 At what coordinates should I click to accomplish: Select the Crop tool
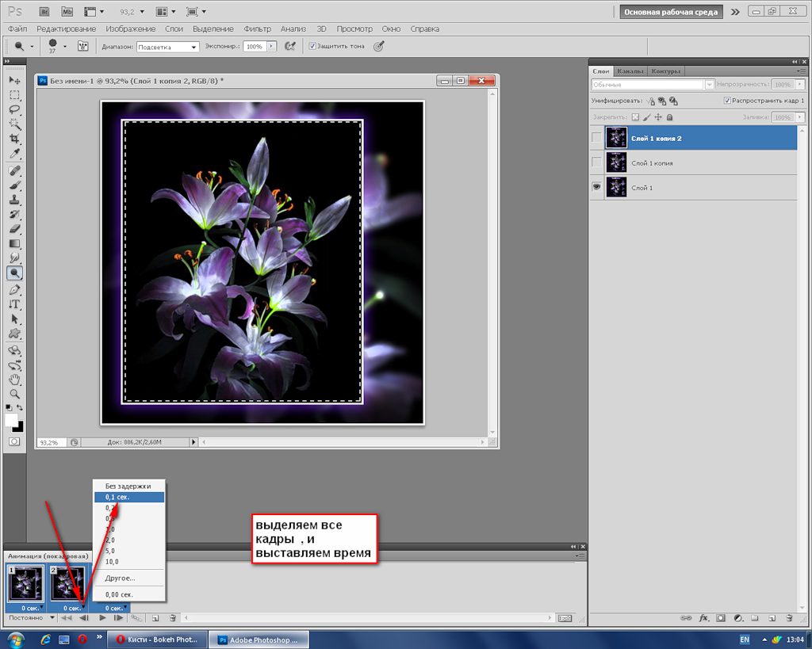(x=14, y=139)
